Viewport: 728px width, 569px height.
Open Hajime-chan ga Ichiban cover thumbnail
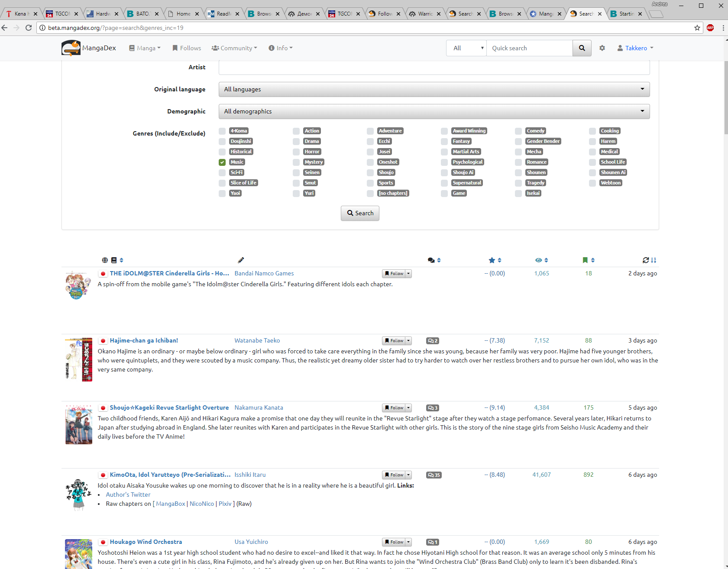[x=79, y=359]
